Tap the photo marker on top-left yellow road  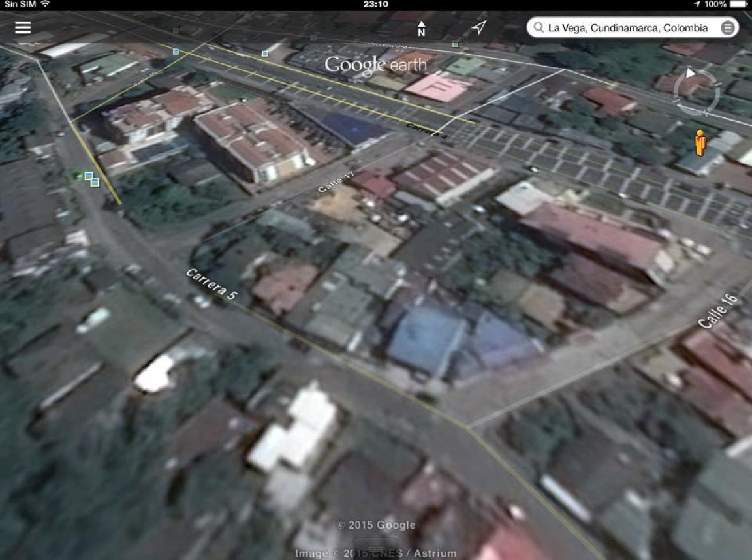click(176, 51)
